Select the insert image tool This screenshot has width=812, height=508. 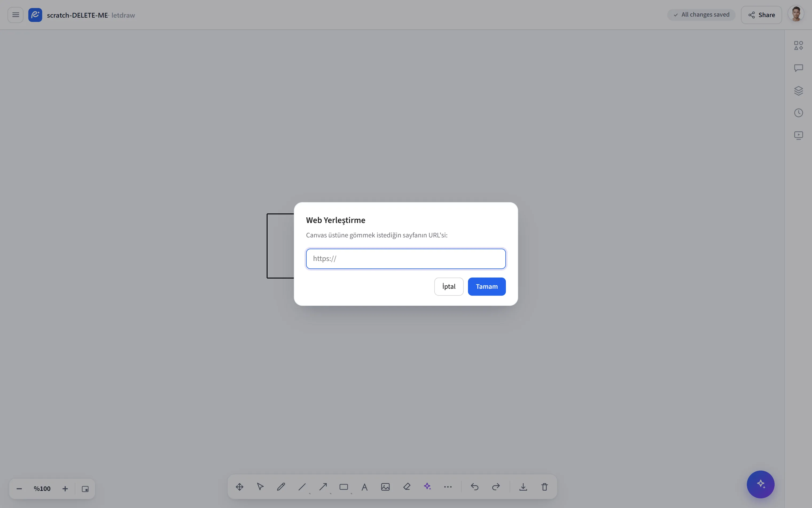click(385, 487)
